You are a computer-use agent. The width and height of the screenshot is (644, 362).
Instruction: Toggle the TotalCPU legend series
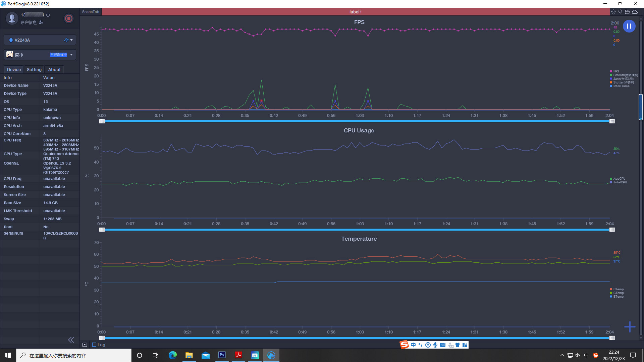pos(620,182)
